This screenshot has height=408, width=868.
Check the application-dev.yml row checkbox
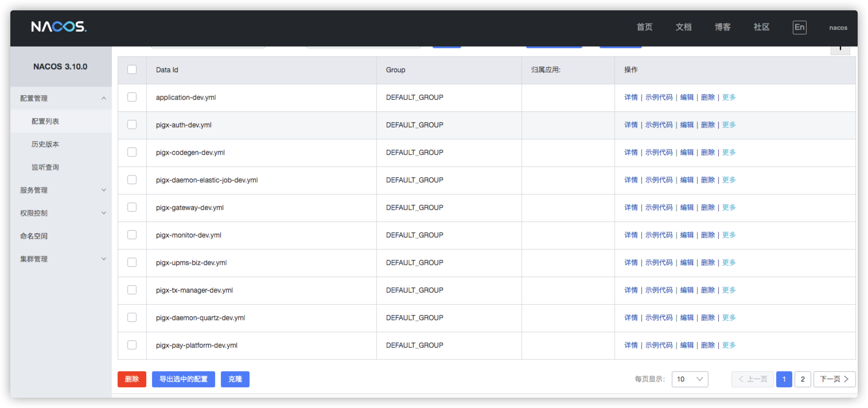(x=132, y=97)
